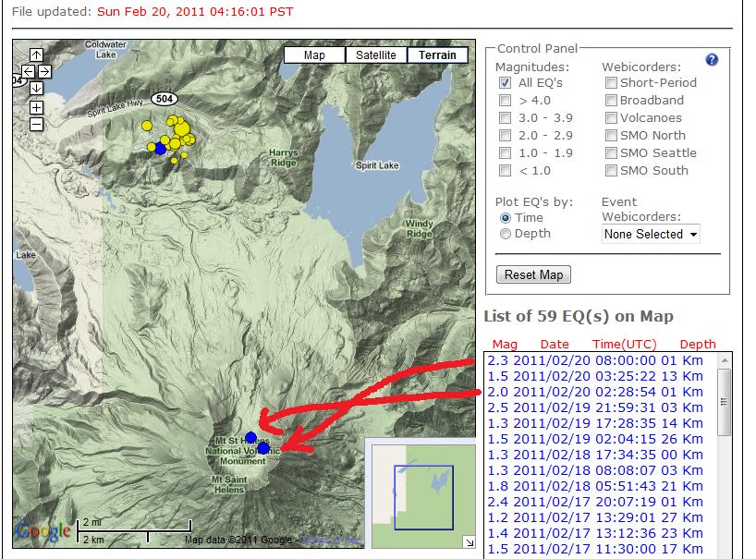The image size is (756, 559).
Task: Check the 2.0 - 2.9 magnitude filter
Action: pyautogui.click(x=506, y=136)
